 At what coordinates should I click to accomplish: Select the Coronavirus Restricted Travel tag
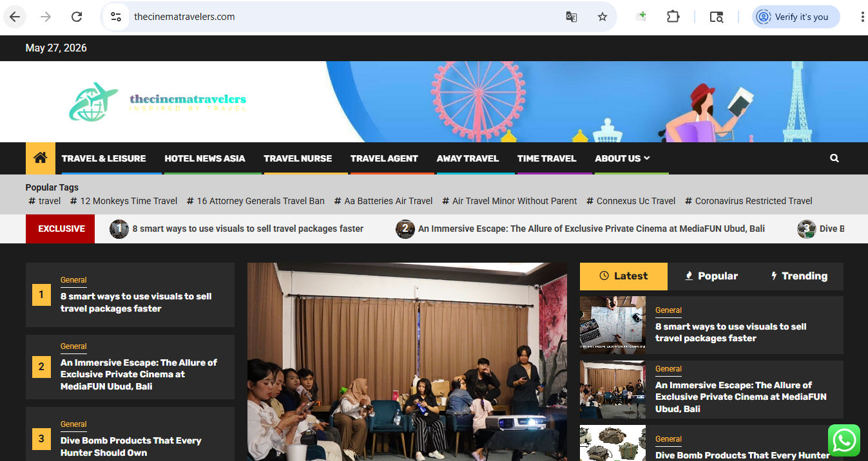[x=749, y=201]
